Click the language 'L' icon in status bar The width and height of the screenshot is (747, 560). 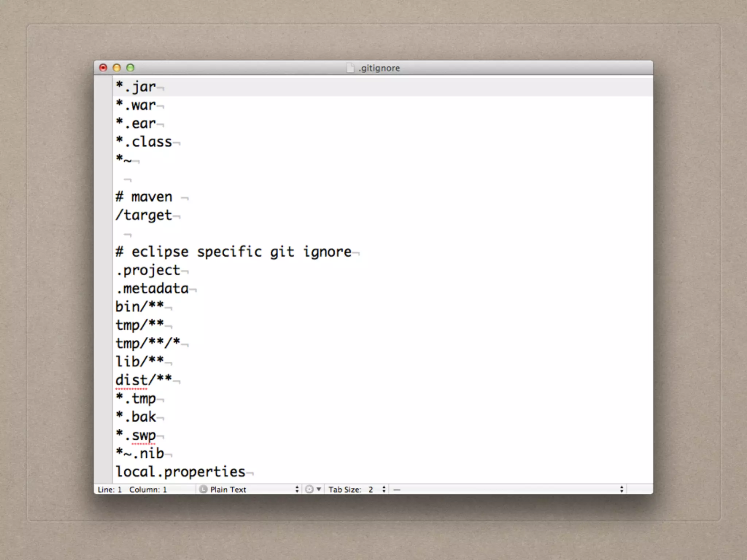coord(203,489)
